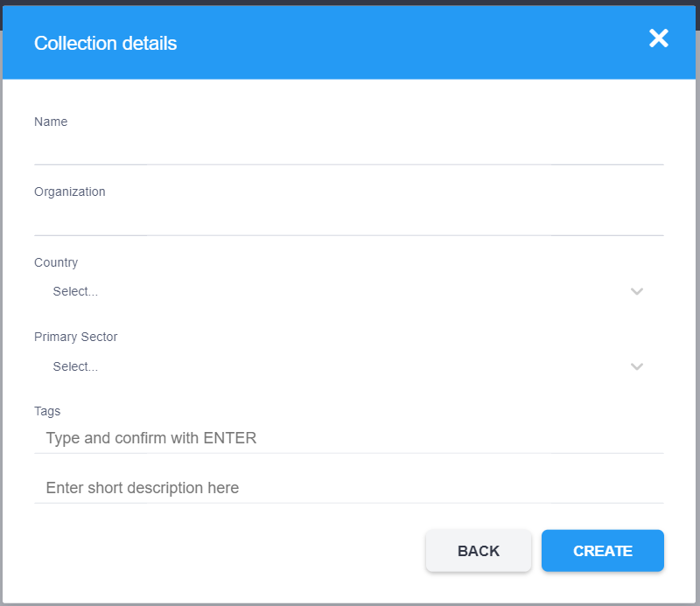Click the Country field label
The image size is (700, 606).
pyautogui.click(x=56, y=262)
